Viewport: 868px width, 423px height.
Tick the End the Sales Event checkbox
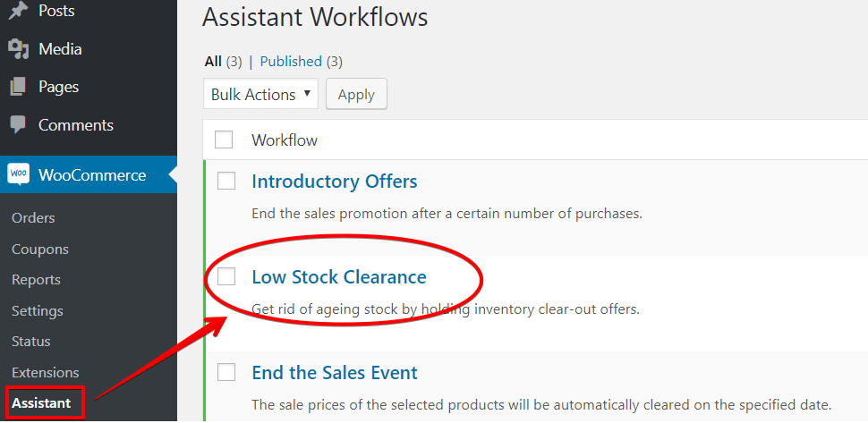coord(226,372)
